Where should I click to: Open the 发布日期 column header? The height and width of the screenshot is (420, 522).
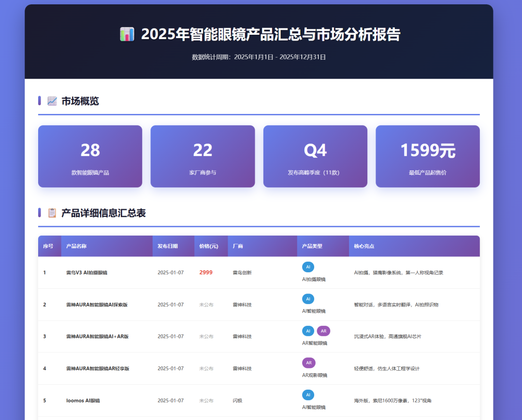tap(166, 246)
